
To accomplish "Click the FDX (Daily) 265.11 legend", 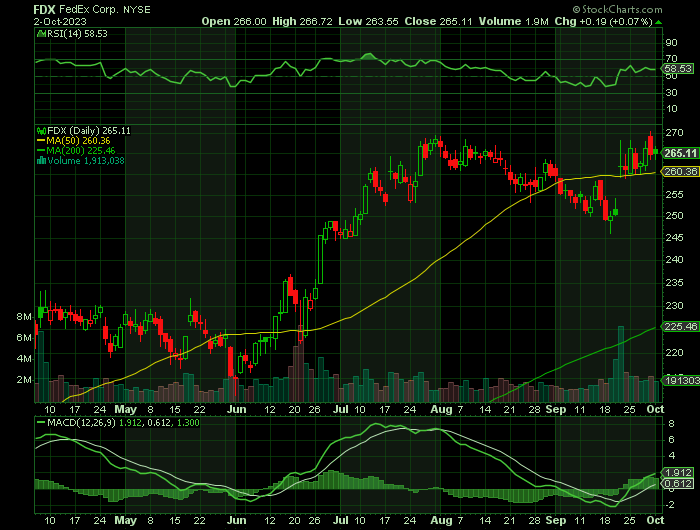I will pos(89,130).
